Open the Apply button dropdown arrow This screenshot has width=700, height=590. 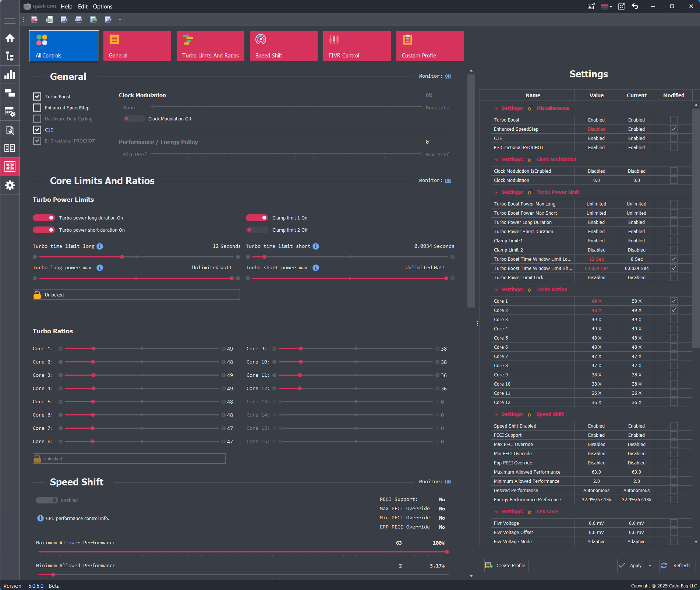click(650, 565)
